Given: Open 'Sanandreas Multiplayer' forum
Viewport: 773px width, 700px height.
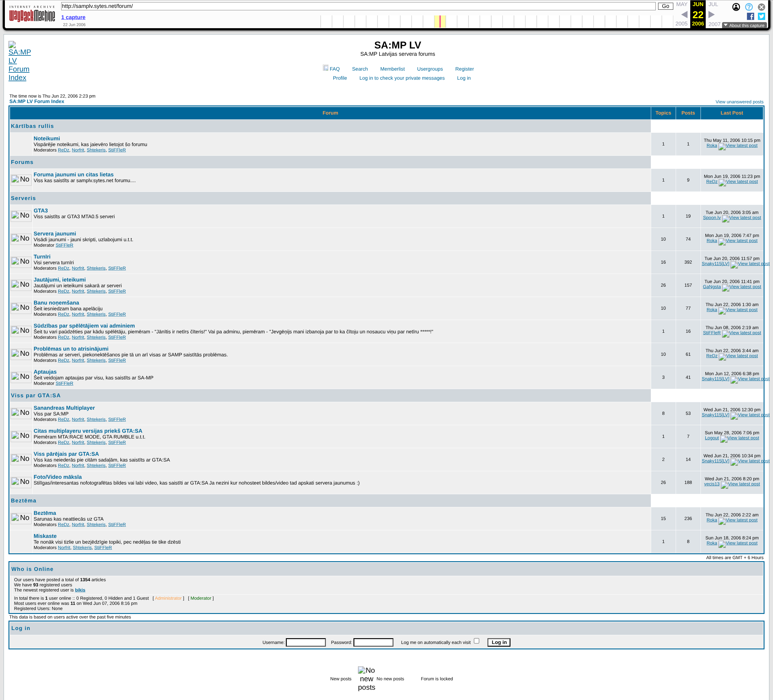Looking at the screenshot, I should pos(64,408).
